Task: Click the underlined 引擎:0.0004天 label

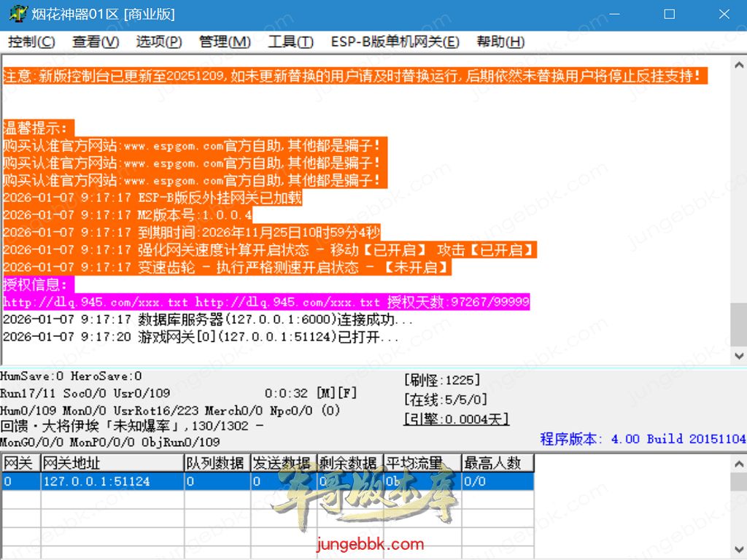Action: (457, 419)
